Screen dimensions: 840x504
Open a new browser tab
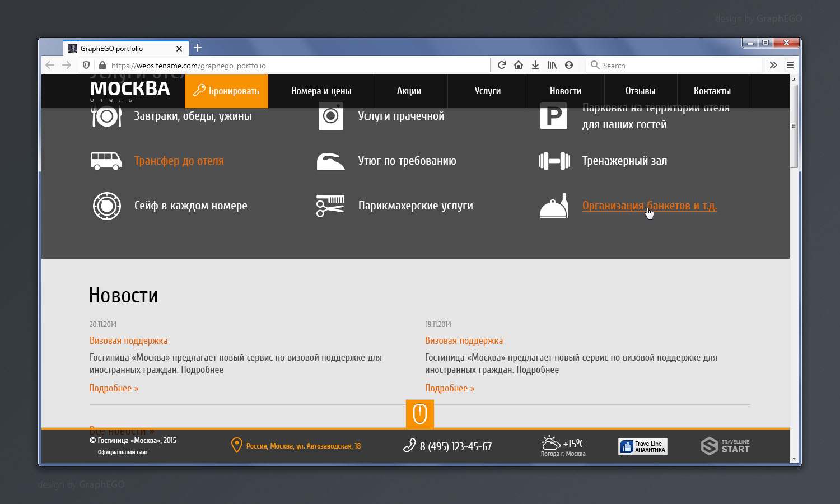pyautogui.click(x=198, y=48)
